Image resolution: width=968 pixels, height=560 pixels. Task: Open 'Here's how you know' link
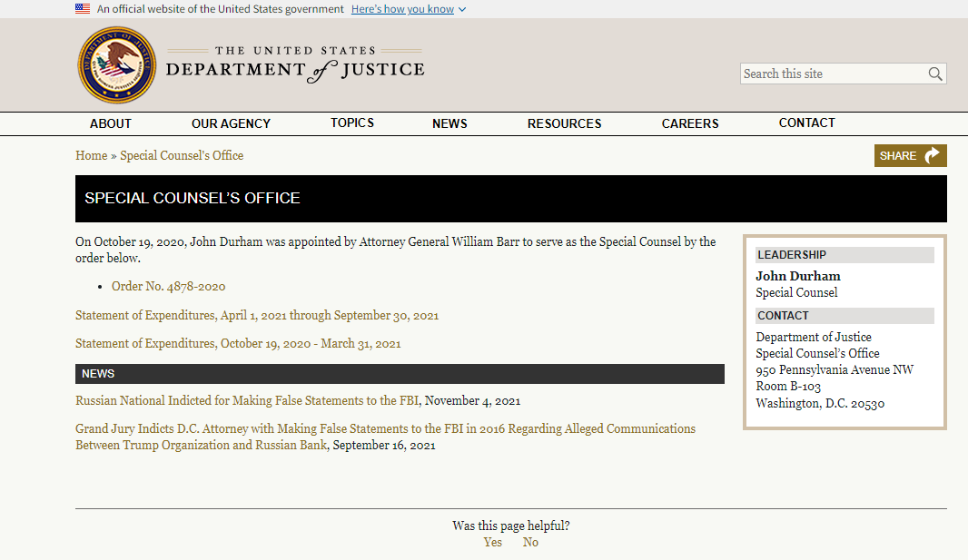point(402,9)
